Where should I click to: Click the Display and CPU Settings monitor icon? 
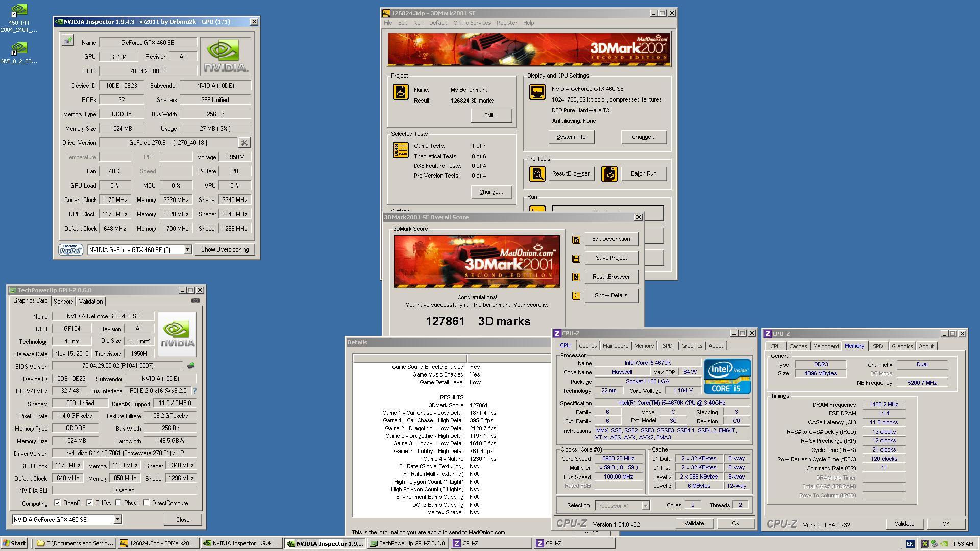click(537, 92)
